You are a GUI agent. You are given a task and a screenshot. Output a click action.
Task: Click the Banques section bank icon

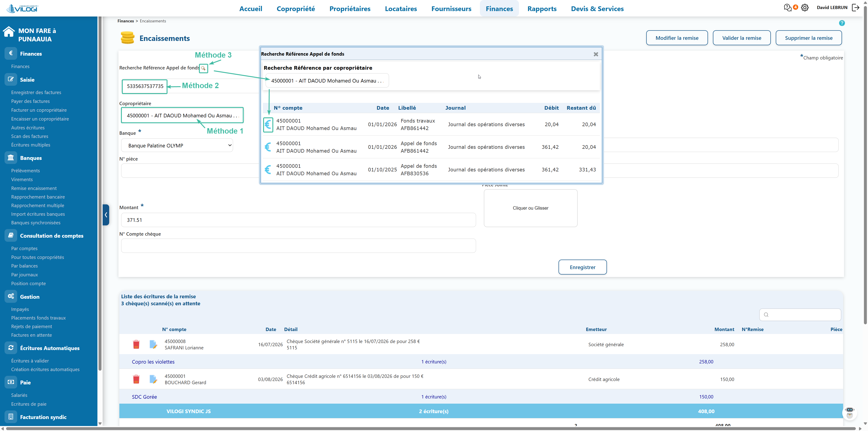tap(11, 158)
